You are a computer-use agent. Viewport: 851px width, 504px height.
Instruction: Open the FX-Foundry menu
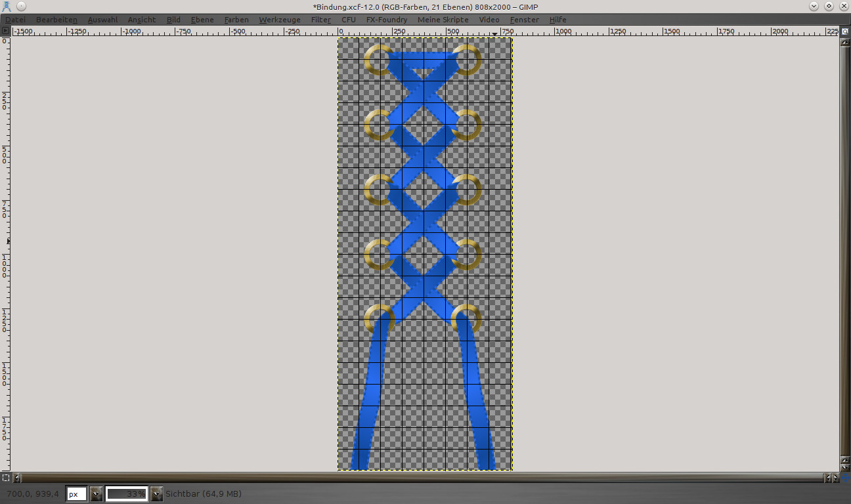click(387, 20)
